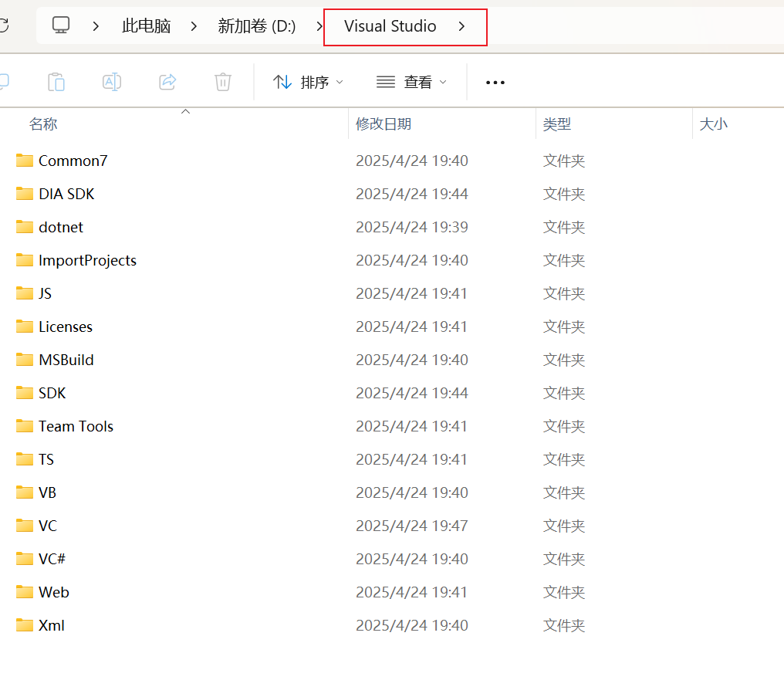Open the 查看 view dropdown
This screenshot has width=784, height=697.
[411, 82]
